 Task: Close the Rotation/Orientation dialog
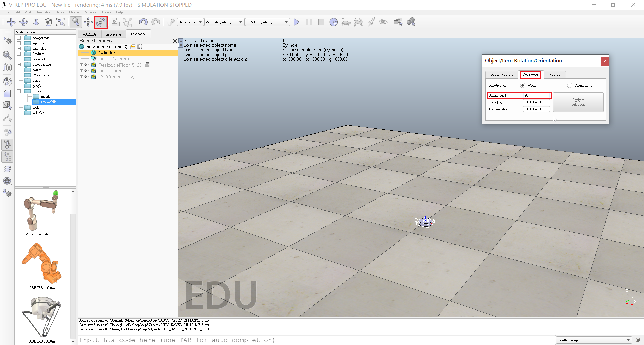click(x=605, y=61)
